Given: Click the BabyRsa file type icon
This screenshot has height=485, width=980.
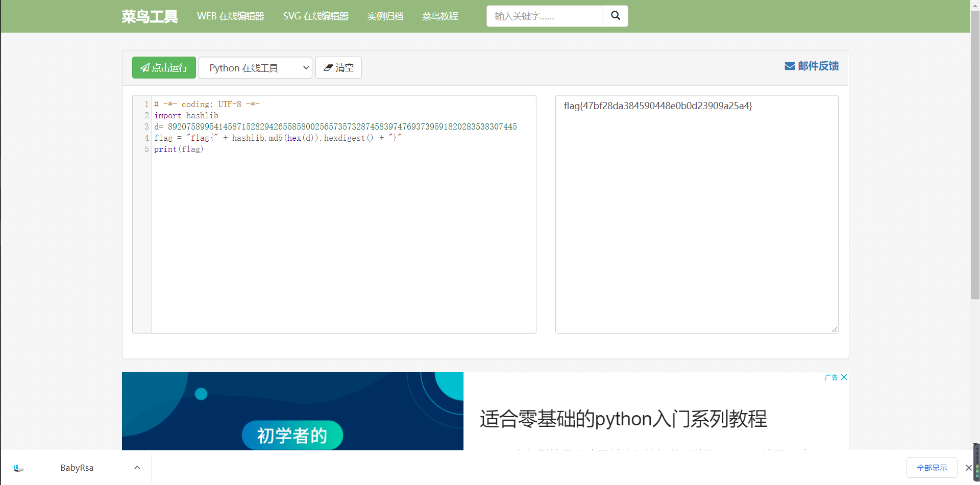Looking at the screenshot, I should [x=18, y=468].
